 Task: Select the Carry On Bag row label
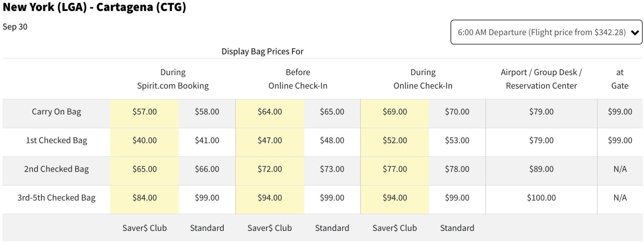click(x=56, y=112)
